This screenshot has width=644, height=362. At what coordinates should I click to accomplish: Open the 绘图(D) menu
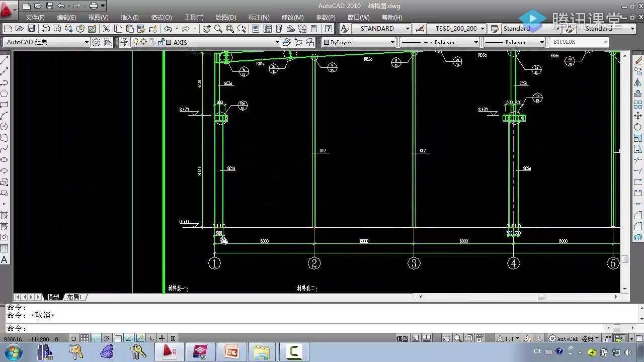pyautogui.click(x=225, y=17)
